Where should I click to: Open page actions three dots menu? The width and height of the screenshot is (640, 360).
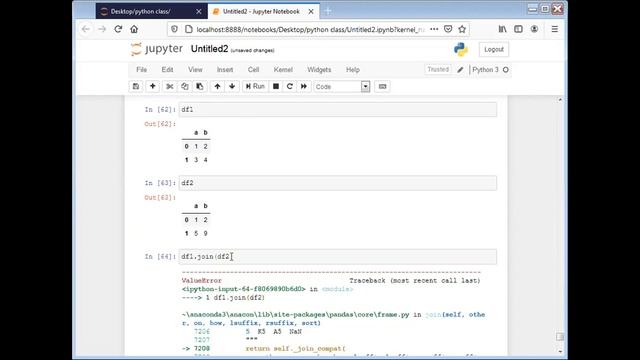pyautogui.click(x=434, y=29)
